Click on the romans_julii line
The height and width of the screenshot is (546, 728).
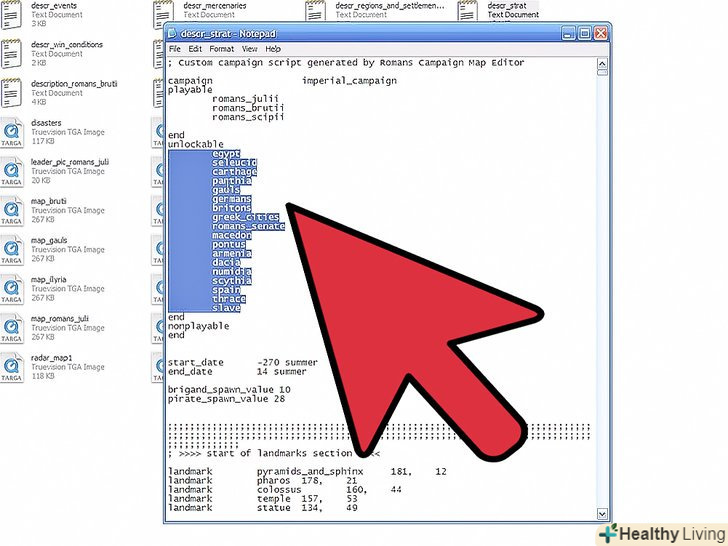point(246,98)
